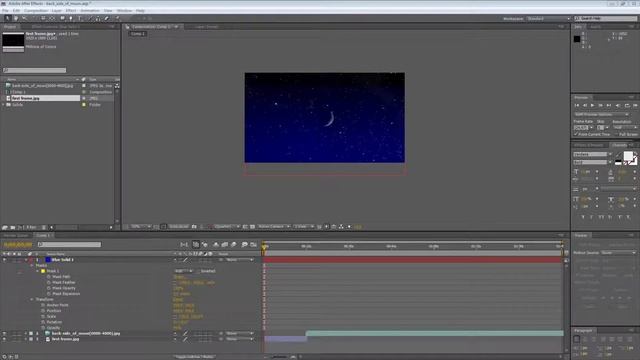Jump to last frame in Preview panel
The image size is (640, 360).
click(x=609, y=106)
